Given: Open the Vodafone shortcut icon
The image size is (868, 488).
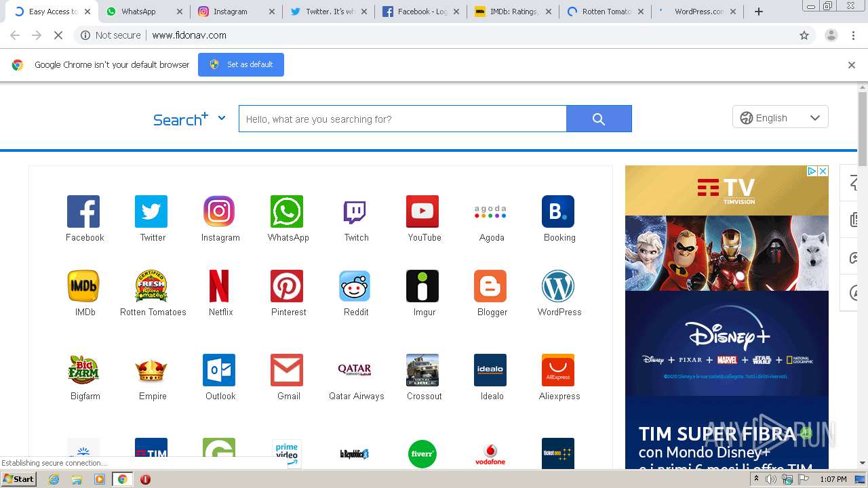Looking at the screenshot, I should [x=490, y=453].
